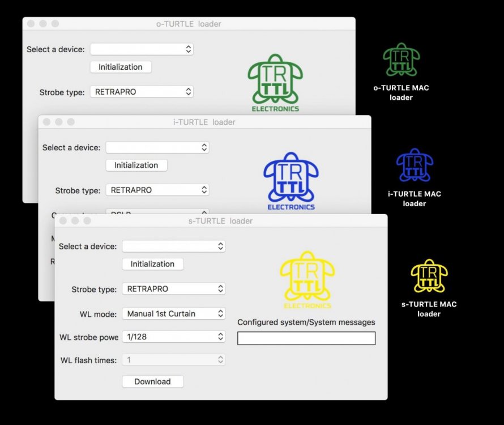Minimize the s-TURTLE loader window

pos(75,220)
